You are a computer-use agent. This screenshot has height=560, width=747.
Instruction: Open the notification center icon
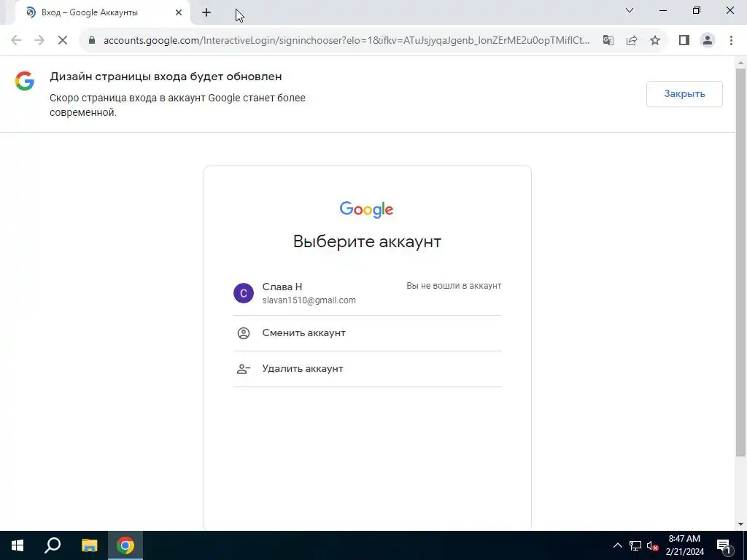point(724,545)
